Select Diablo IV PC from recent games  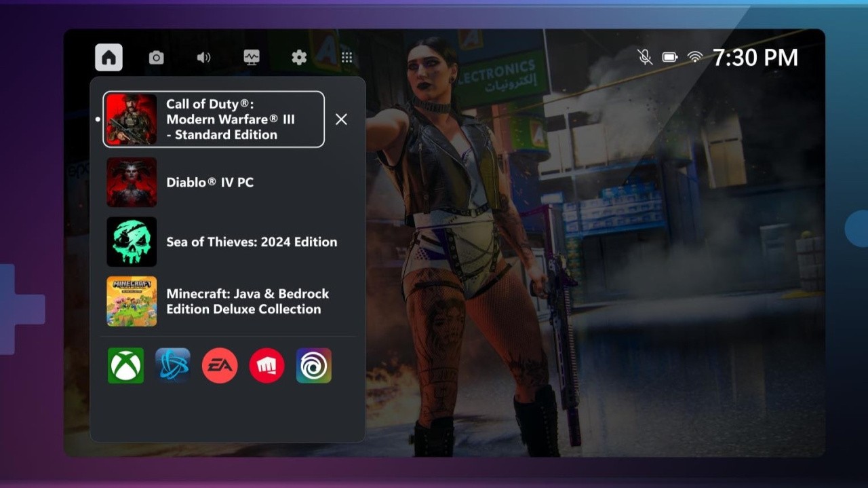[210, 182]
